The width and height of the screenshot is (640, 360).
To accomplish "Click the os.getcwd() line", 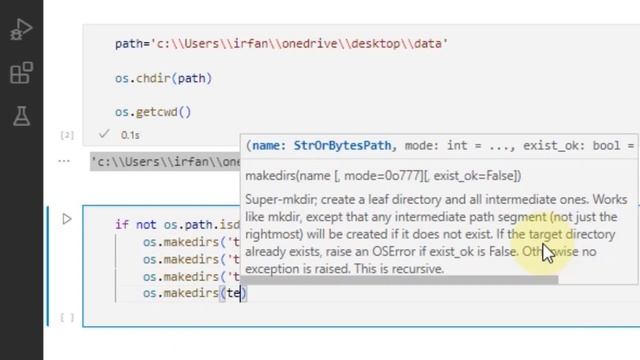I will click(153, 112).
